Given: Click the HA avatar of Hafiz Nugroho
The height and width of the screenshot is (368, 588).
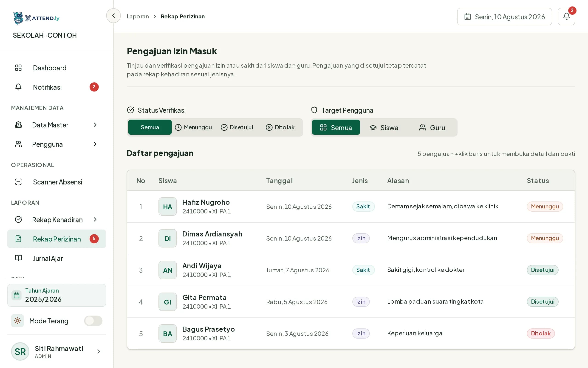Looking at the screenshot, I should click(x=168, y=207).
